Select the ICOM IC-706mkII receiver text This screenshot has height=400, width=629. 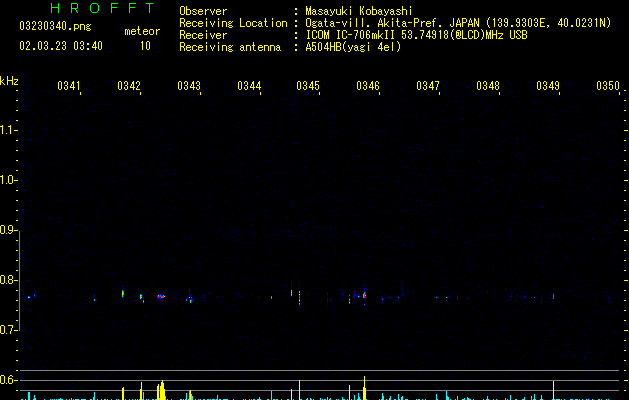[416, 35]
